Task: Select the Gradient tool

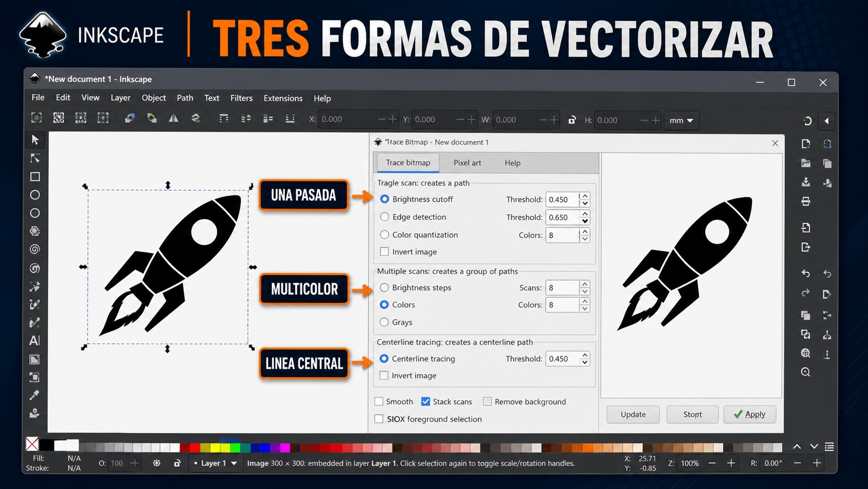Action: 35,359
